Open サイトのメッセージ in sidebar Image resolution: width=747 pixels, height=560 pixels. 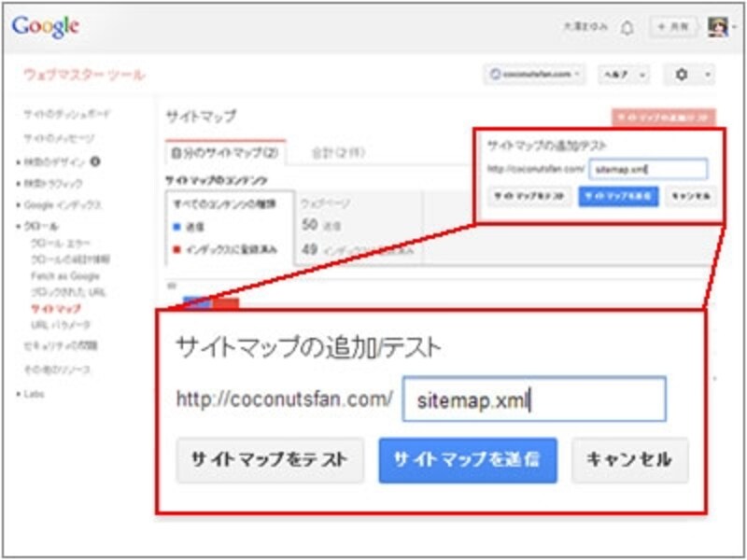[59, 138]
